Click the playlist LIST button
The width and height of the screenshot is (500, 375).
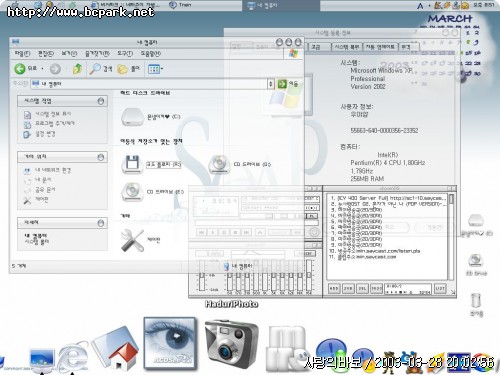click(440, 289)
